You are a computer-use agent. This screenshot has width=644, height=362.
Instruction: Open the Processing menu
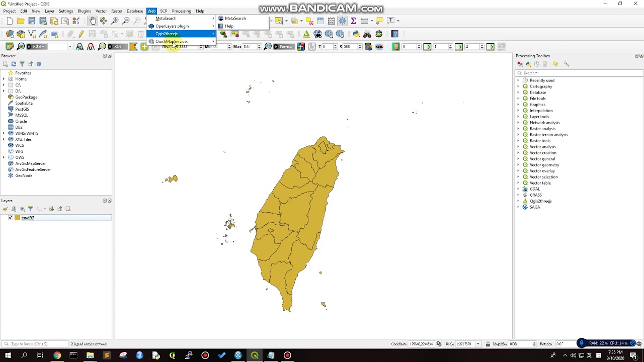pyautogui.click(x=181, y=11)
